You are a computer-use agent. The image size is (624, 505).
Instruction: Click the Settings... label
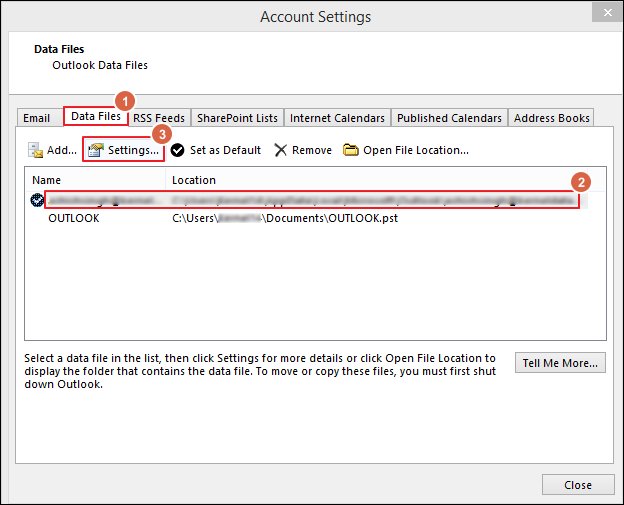(133, 150)
